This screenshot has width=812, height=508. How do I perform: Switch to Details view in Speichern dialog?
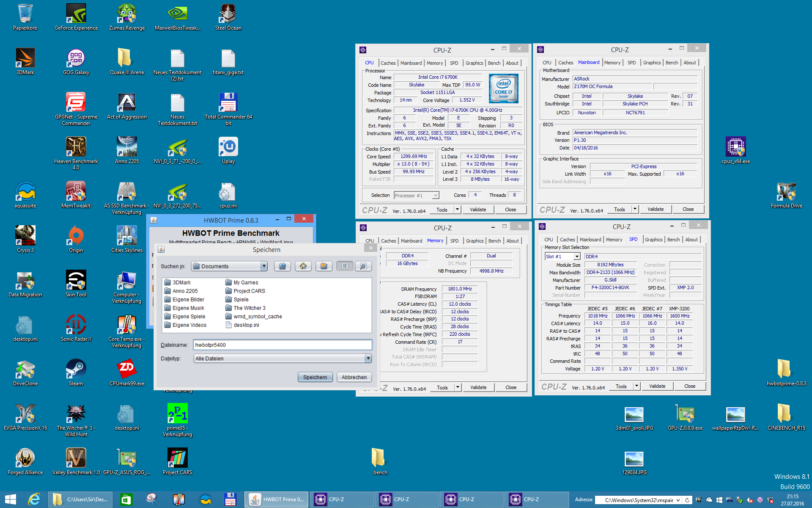(363, 266)
